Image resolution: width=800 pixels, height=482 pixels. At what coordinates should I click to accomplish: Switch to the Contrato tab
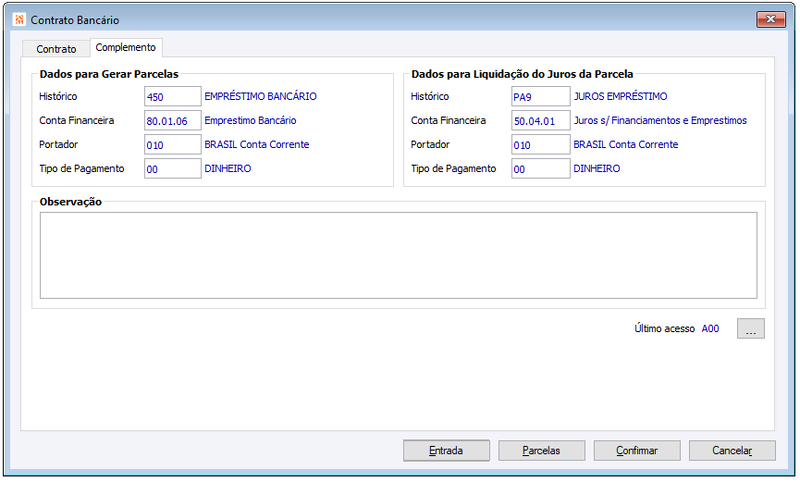(x=56, y=49)
